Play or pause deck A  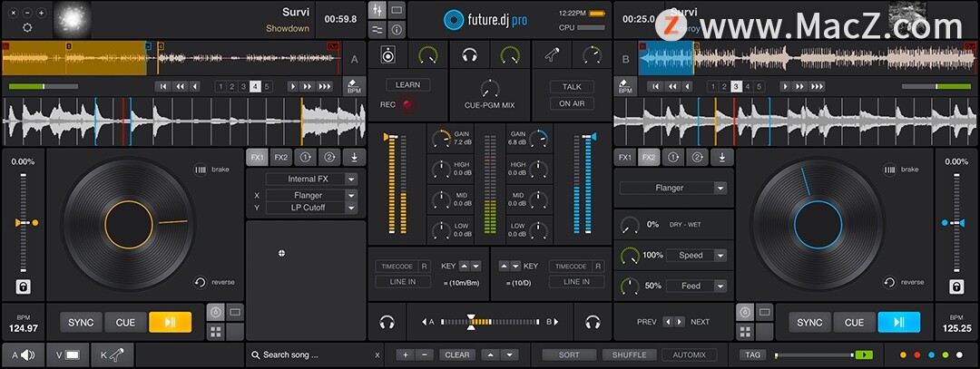click(170, 323)
